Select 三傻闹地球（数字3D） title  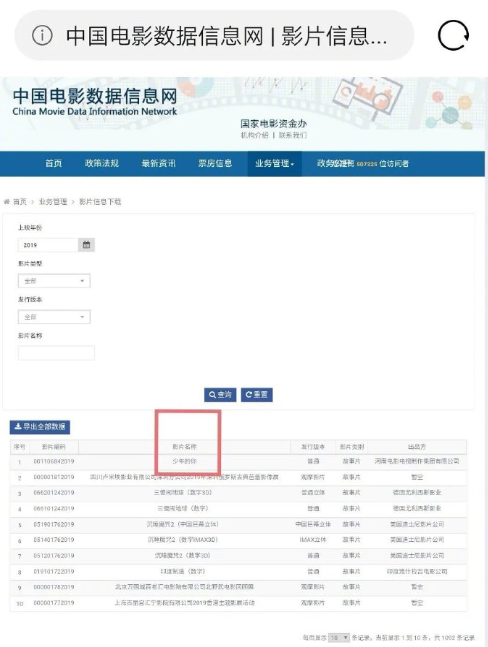coord(183,493)
